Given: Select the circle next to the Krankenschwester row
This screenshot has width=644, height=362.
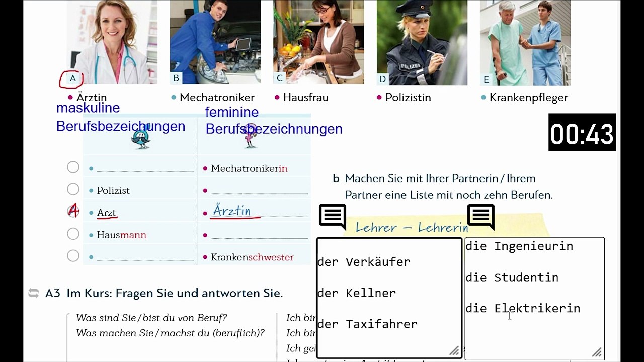Looking at the screenshot, I should pyautogui.click(x=73, y=256).
